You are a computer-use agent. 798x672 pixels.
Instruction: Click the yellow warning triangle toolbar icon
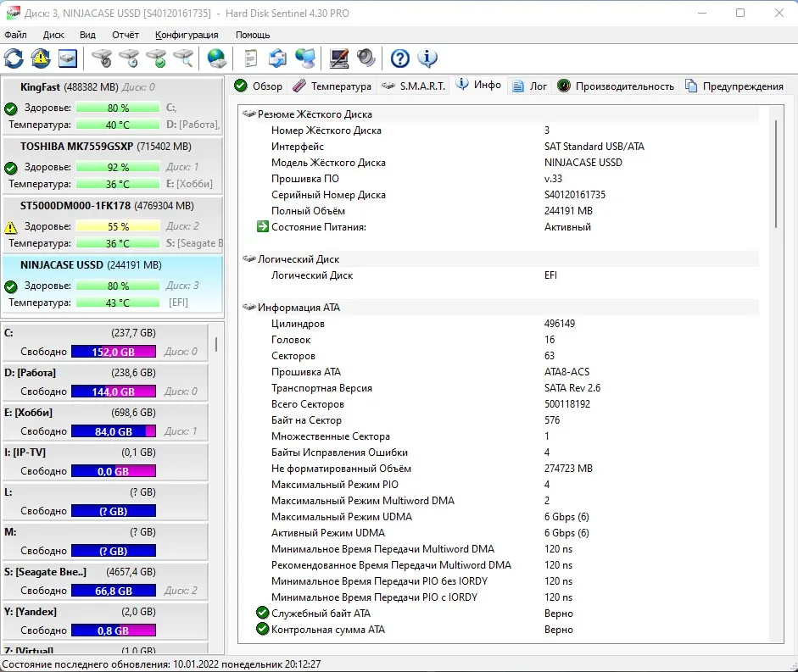tap(41, 58)
